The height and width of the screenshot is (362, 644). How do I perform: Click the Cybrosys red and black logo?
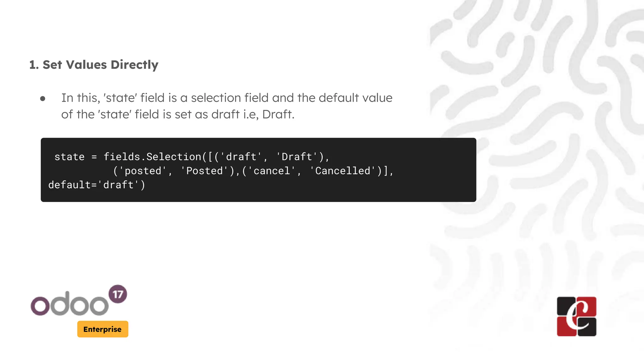[x=576, y=316]
